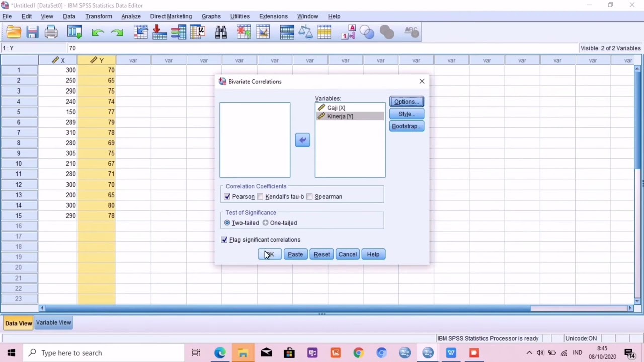Select Gaji [X] in Variables list
Image resolution: width=644 pixels, height=362 pixels.
tap(350, 108)
